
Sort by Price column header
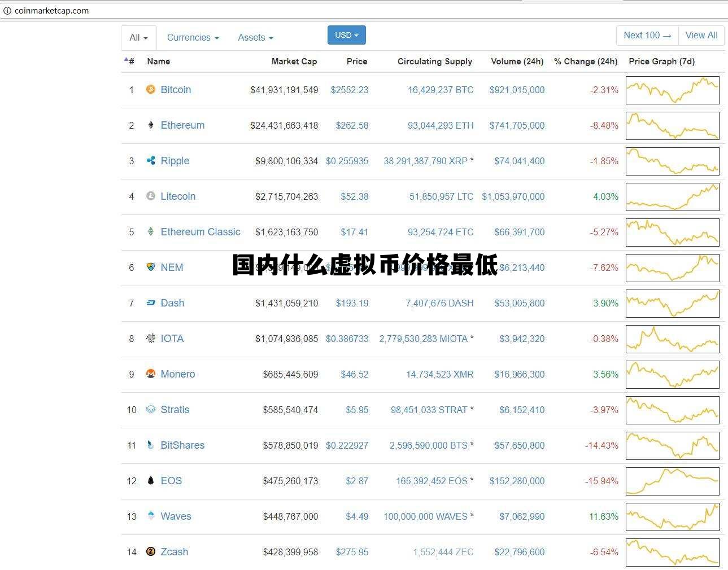pyautogui.click(x=356, y=61)
